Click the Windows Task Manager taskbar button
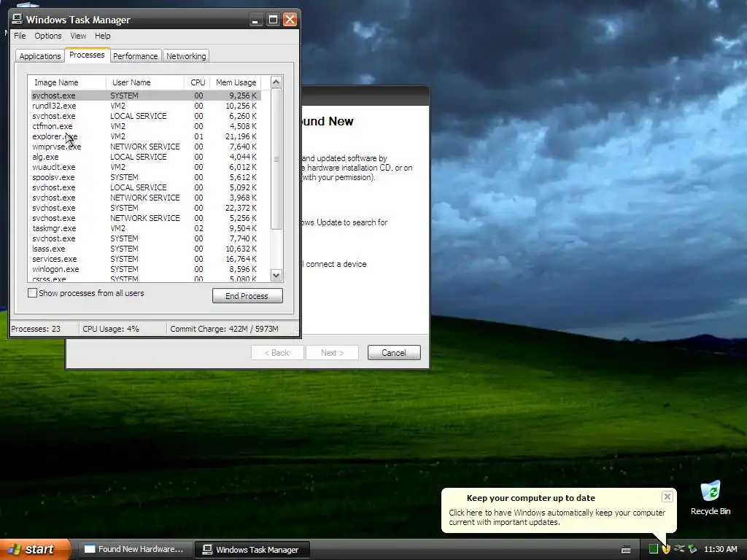The image size is (747, 560). [x=252, y=550]
